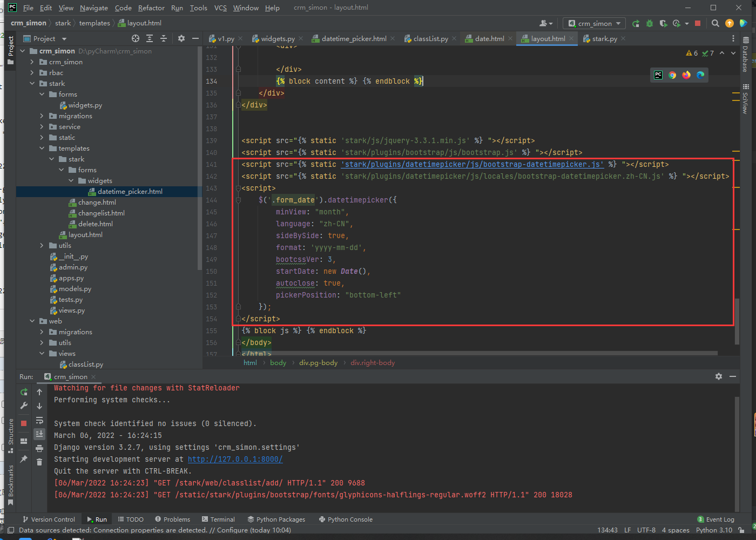Screen dimensions: 756x540
Task: Toggle scroll to end in Run console
Action: click(x=39, y=434)
